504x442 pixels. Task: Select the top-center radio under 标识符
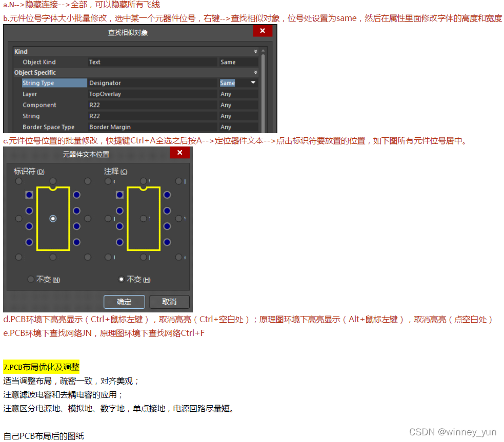[53, 181]
